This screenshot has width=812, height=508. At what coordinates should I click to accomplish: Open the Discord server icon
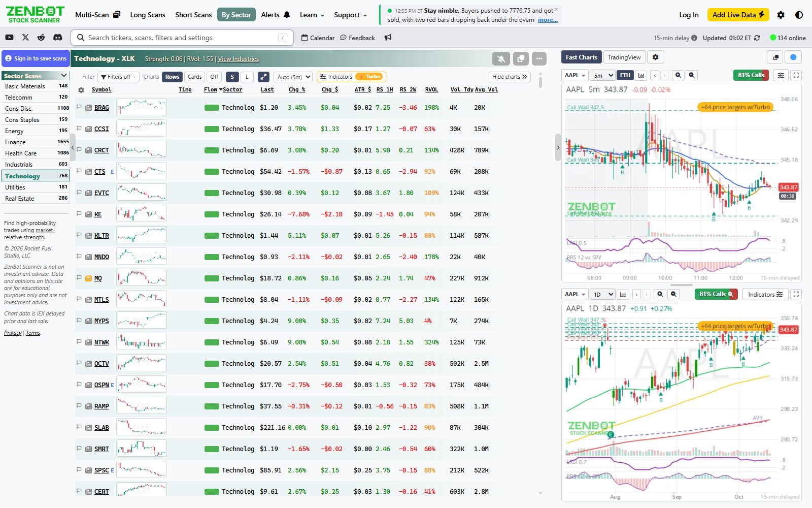(x=58, y=38)
